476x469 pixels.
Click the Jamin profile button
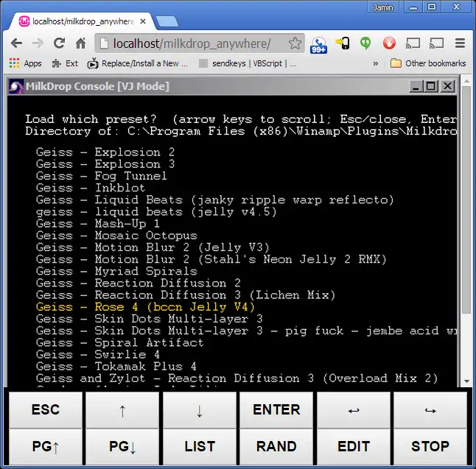[383, 7]
